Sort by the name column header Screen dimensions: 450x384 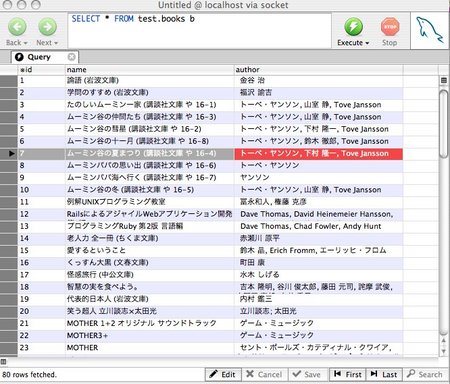click(150, 70)
